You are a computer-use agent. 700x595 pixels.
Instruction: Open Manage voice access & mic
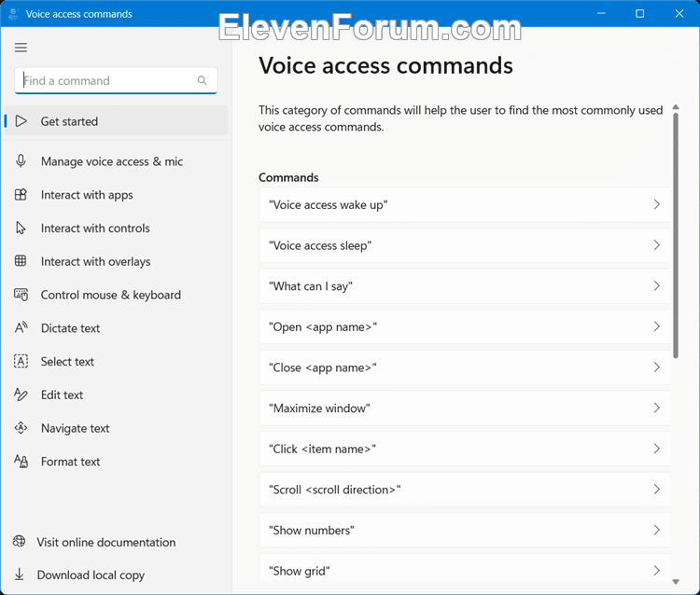pyautogui.click(x=116, y=161)
